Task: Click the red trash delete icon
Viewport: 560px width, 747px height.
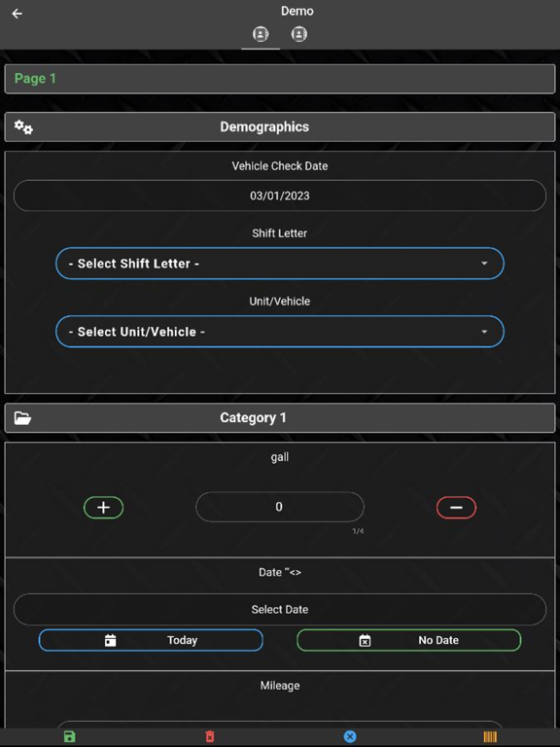Action: point(210,736)
